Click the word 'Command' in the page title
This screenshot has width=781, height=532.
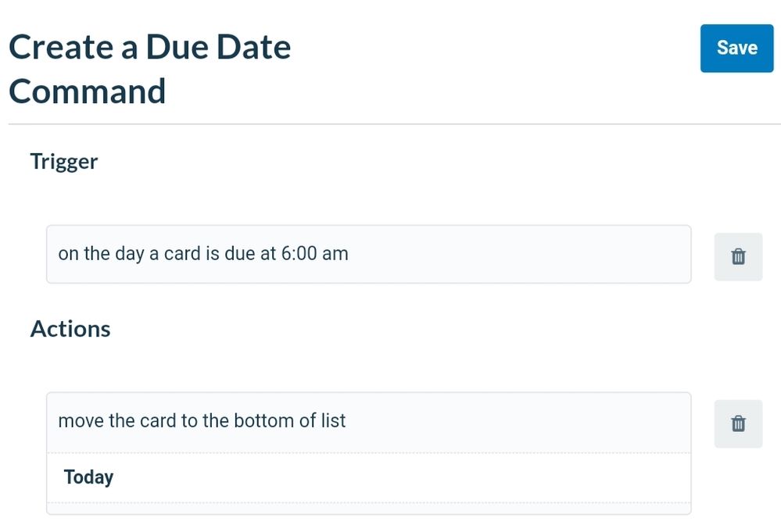coord(87,91)
